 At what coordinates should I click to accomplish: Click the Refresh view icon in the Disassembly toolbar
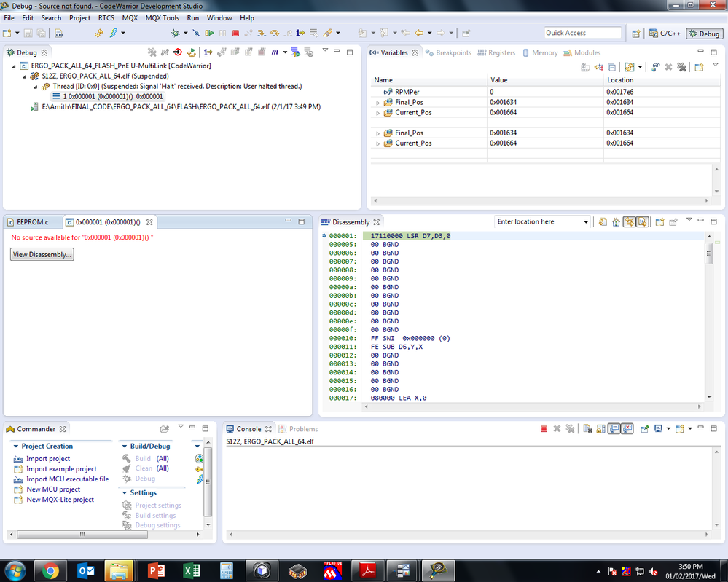tap(603, 222)
